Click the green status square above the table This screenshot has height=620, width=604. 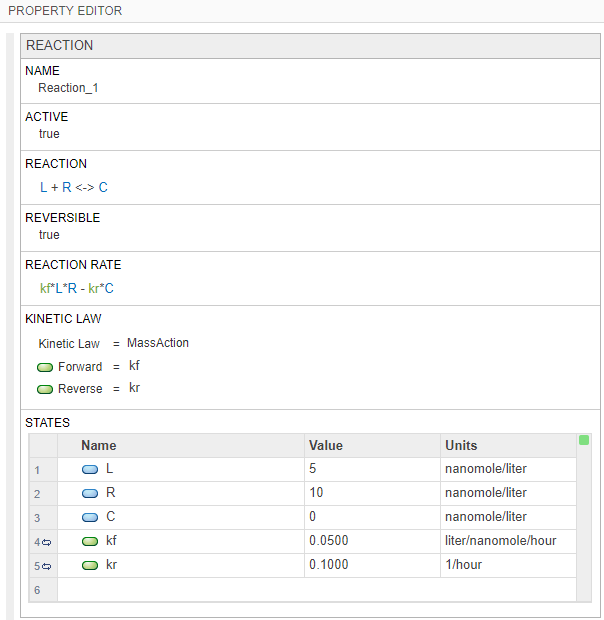click(x=584, y=440)
